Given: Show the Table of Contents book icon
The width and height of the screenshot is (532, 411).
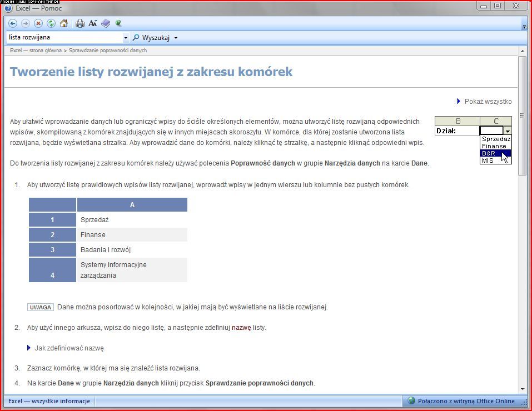Looking at the screenshot, I should pyautogui.click(x=106, y=23).
